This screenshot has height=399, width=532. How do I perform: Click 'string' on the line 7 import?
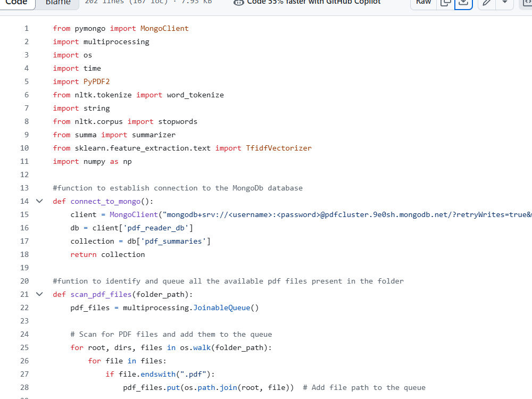(97, 108)
